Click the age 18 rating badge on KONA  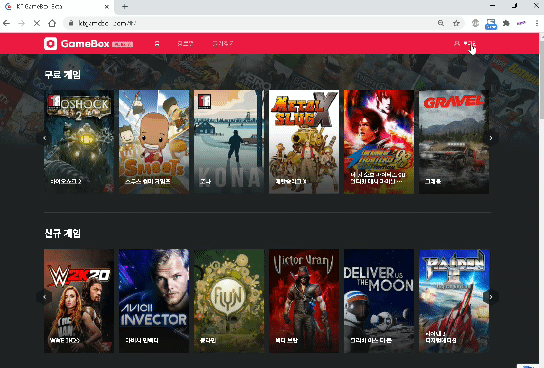(204, 101)
